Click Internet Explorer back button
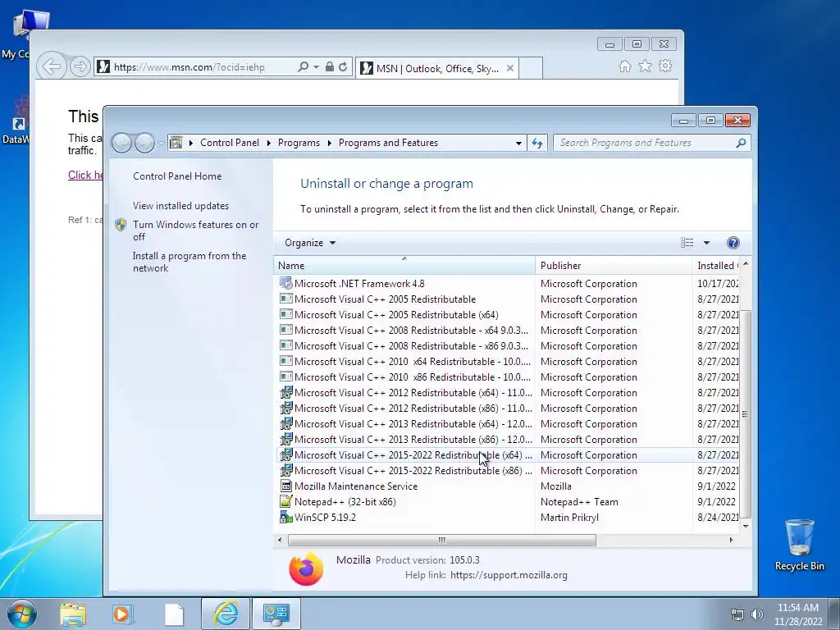The height and width of the screenshot is (630, 840). (x=52, y=67)
